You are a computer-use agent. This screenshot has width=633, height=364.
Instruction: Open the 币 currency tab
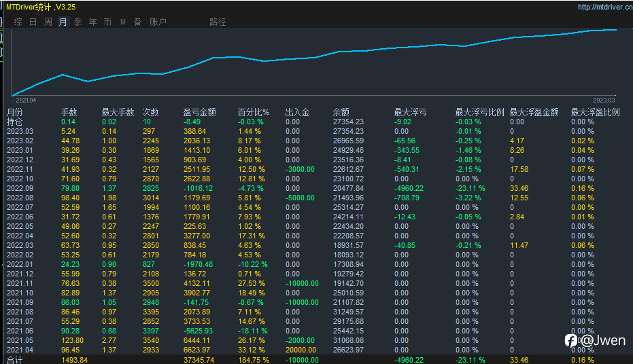(x=108, y=22)
